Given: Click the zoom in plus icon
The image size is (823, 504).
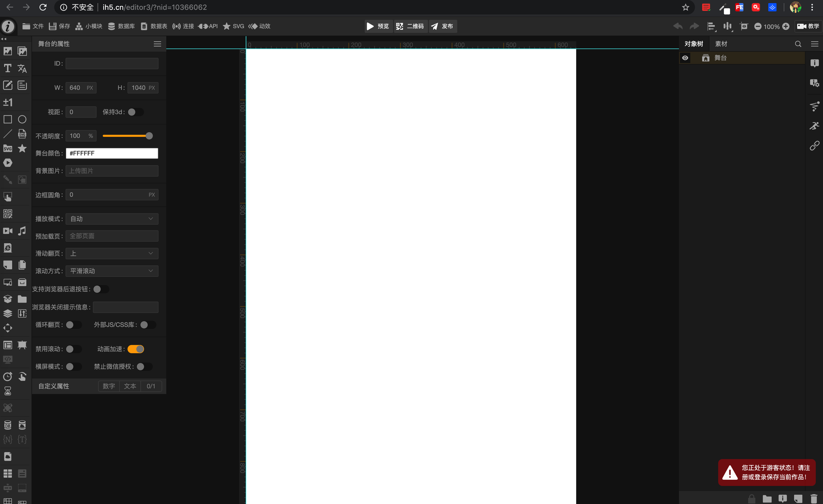Looking at the screenshot, I should click(x=786, y=26).
